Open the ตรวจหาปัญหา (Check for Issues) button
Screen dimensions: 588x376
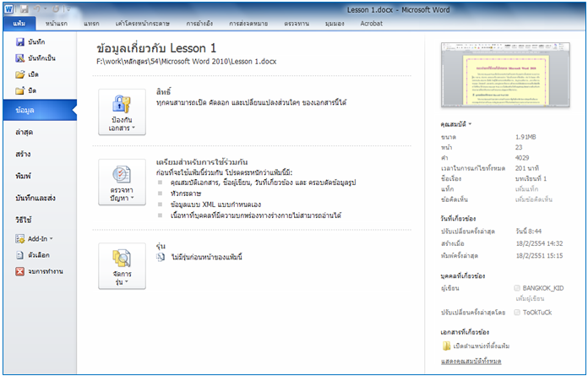tap(122, 183)
